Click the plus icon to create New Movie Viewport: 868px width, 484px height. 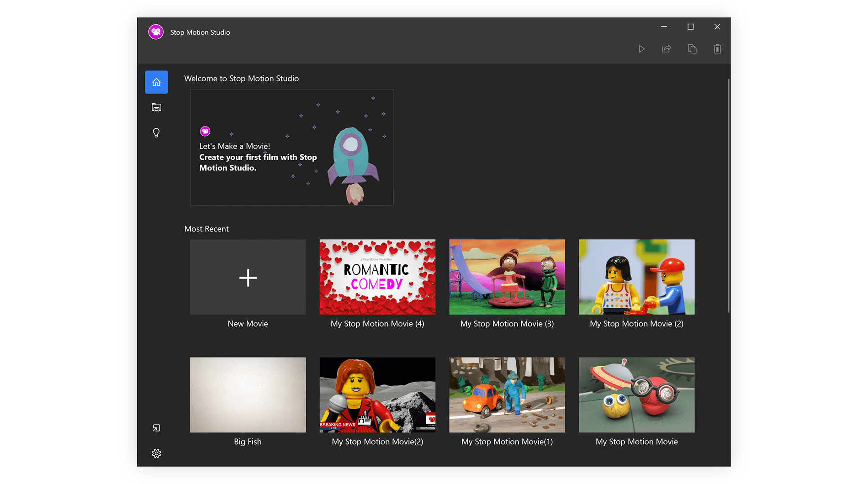click(x=248, y=277)
